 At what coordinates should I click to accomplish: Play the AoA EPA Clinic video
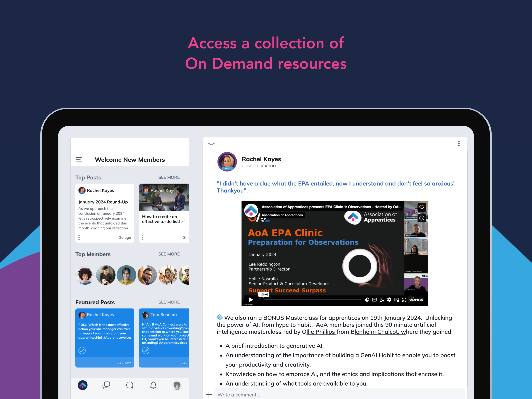[251, 300]
